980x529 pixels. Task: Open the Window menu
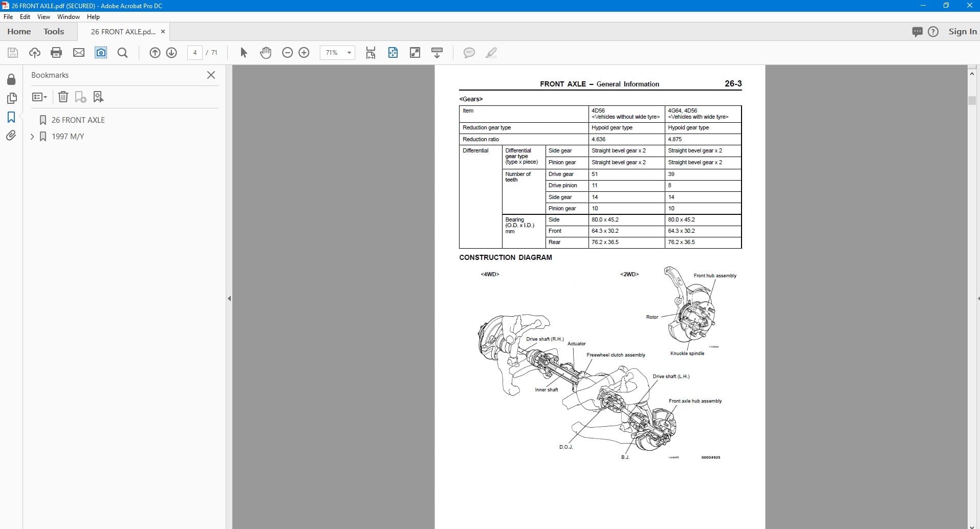tap(68, 17)
